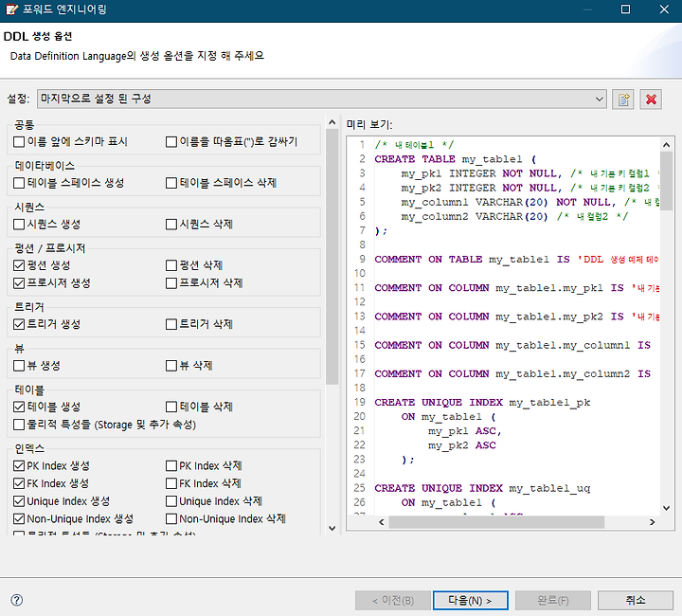
Task: Click COMMENT ON TABLE my_table1 line
Action: pos(516,260)
